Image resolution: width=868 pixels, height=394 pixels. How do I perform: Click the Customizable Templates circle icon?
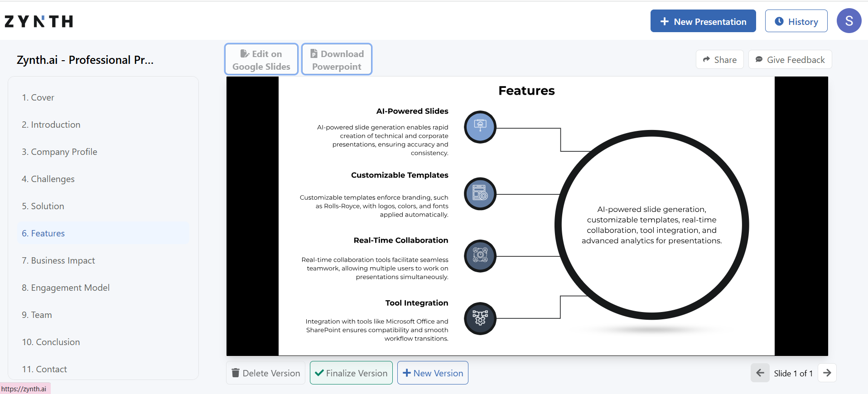(x=480, y=194)
